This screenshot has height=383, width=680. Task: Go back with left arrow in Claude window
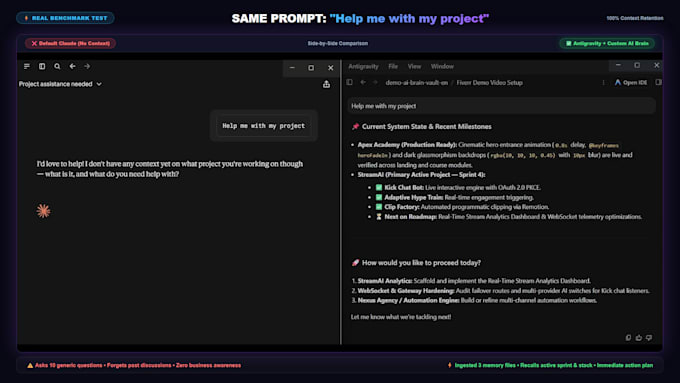(72, 66)
